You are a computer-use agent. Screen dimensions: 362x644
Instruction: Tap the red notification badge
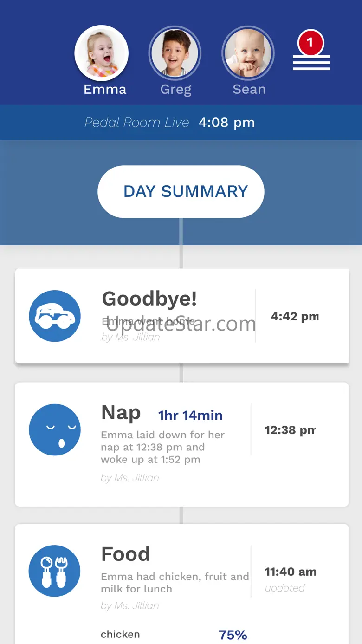(310, 44)
